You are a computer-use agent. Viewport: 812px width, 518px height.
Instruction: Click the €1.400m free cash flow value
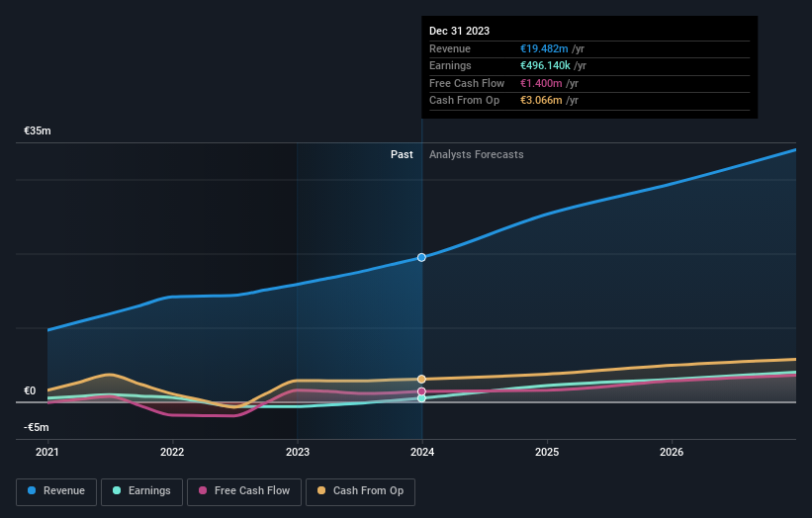tap(541, 83)
